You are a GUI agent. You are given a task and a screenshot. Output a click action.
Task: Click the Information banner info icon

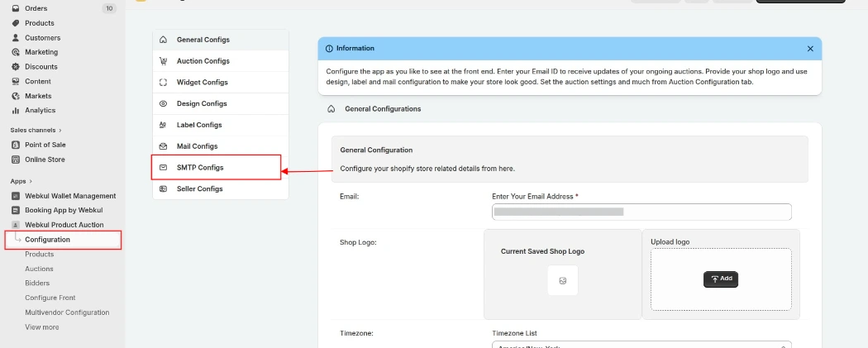(x=329, y=49)
